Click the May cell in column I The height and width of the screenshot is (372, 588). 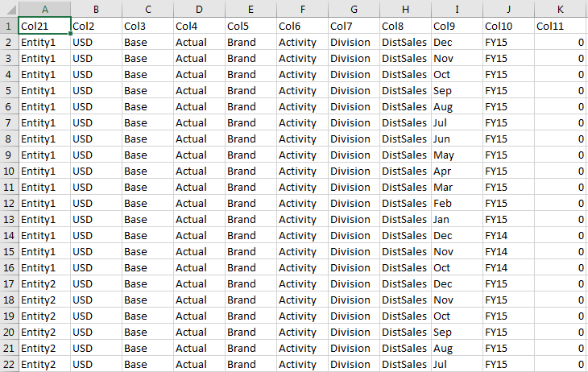(457, 155)
